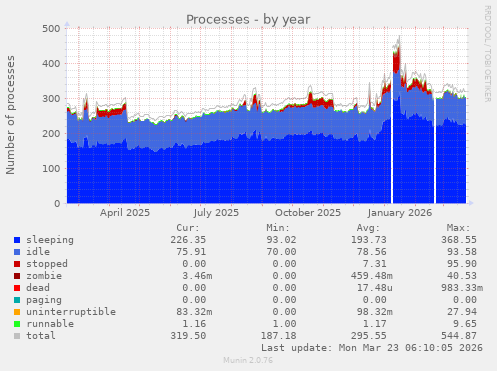Click idle max value 93.58

462,252
